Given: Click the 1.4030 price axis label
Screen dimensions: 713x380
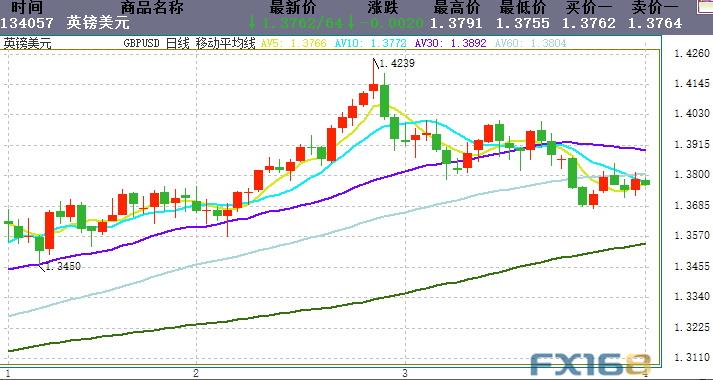Looking at the screenshot, I should (x=691, y=114).
